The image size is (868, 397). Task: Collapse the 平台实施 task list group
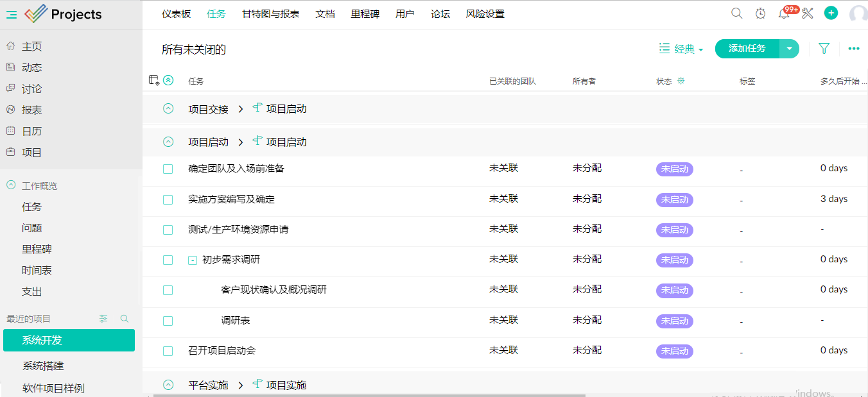click(168, 385)
